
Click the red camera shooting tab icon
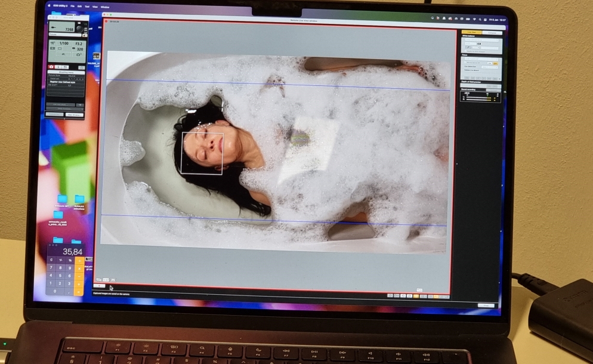(x=51, y=67)
